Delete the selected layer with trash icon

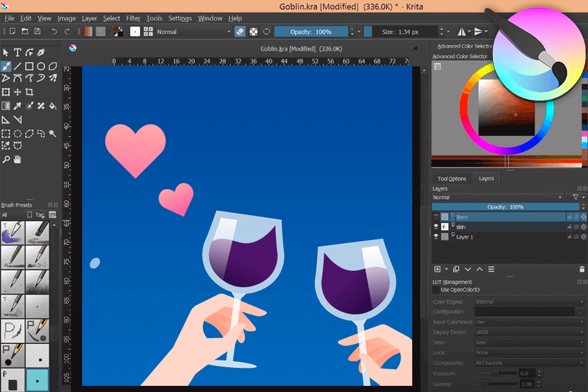click(582, 269)
